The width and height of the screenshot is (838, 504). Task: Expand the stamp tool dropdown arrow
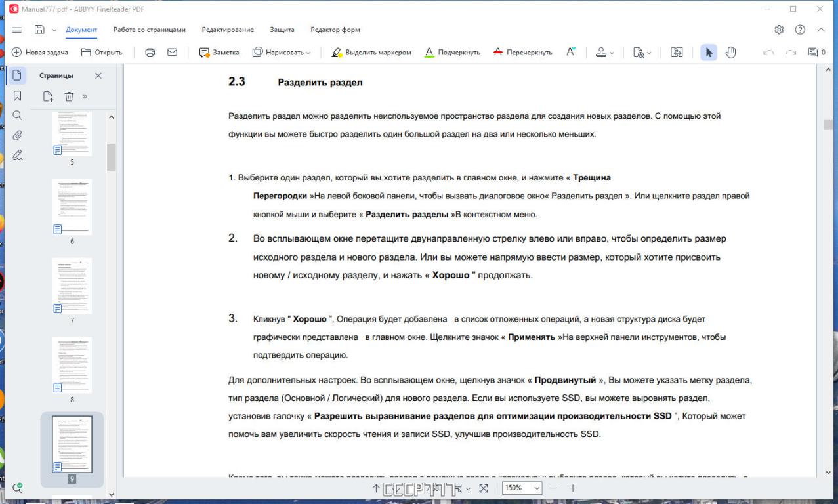[612, 52]
